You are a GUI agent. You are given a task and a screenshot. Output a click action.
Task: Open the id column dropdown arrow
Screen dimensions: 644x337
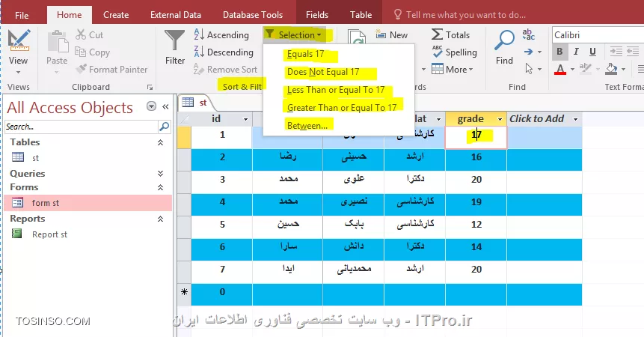(245, 119)
